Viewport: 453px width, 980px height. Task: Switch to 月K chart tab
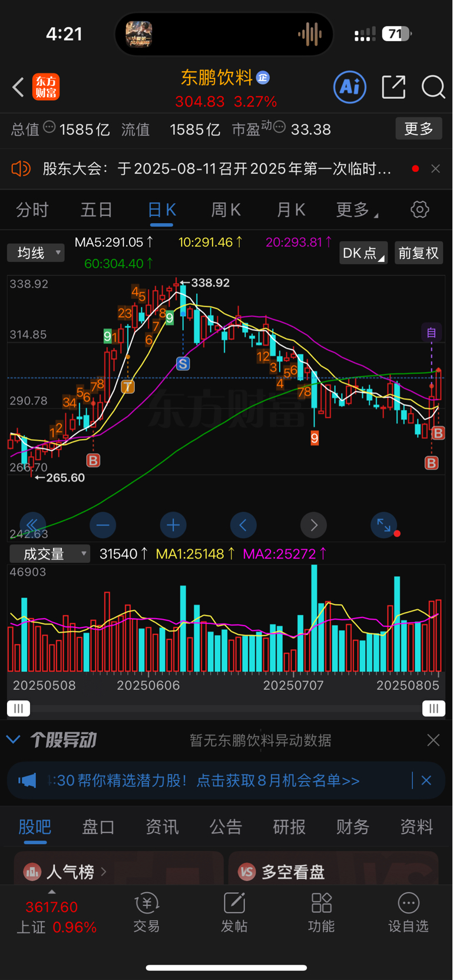point(291,210)
